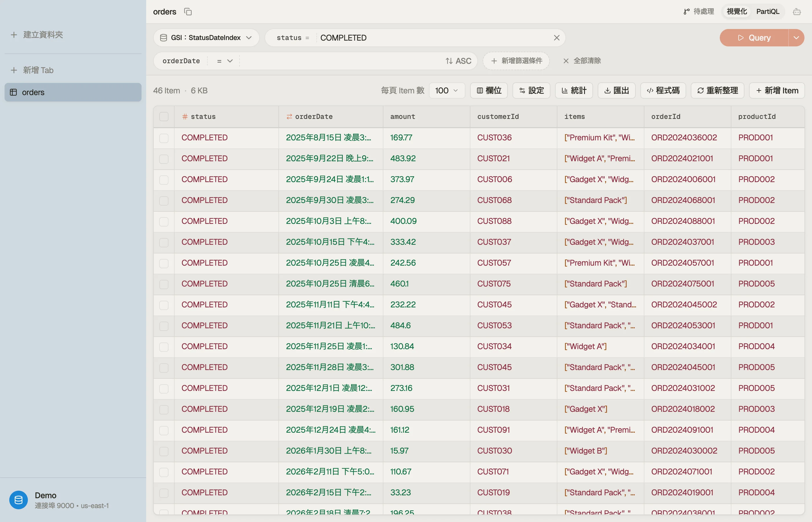This screenshot has height=522, width=812.
Task: Click the plus icon for 建立資料夾
Action: (14, 35)
